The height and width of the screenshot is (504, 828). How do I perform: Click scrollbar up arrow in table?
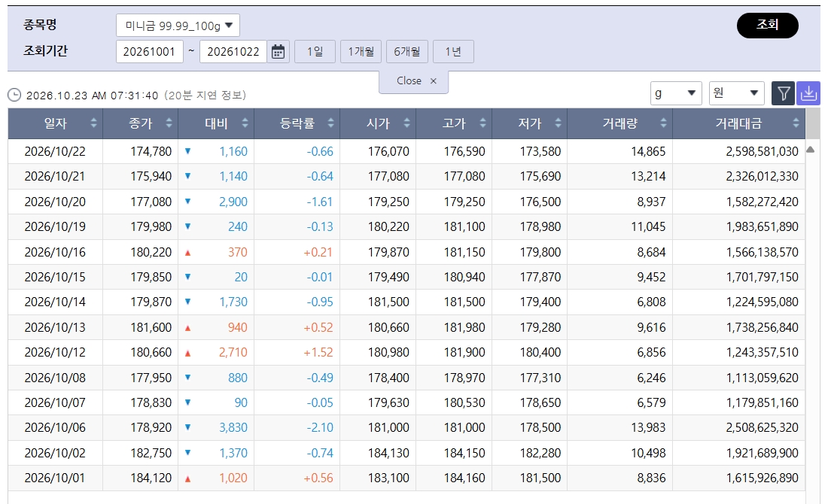pos(811,150)
